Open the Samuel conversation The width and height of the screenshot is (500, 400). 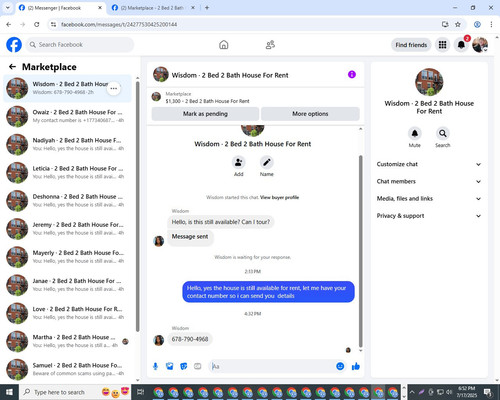[x=68, y=369]
